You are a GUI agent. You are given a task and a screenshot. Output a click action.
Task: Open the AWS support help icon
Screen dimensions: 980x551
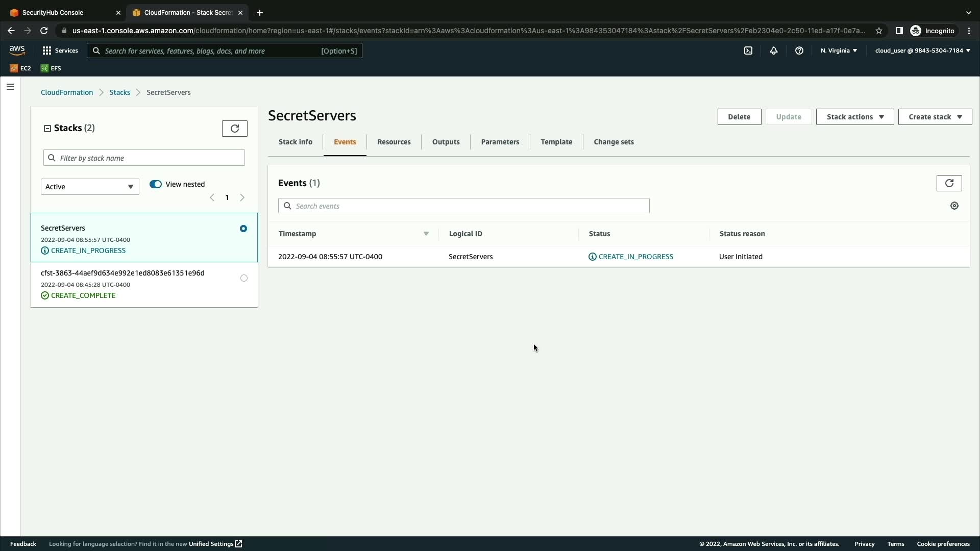coord(799,51)
